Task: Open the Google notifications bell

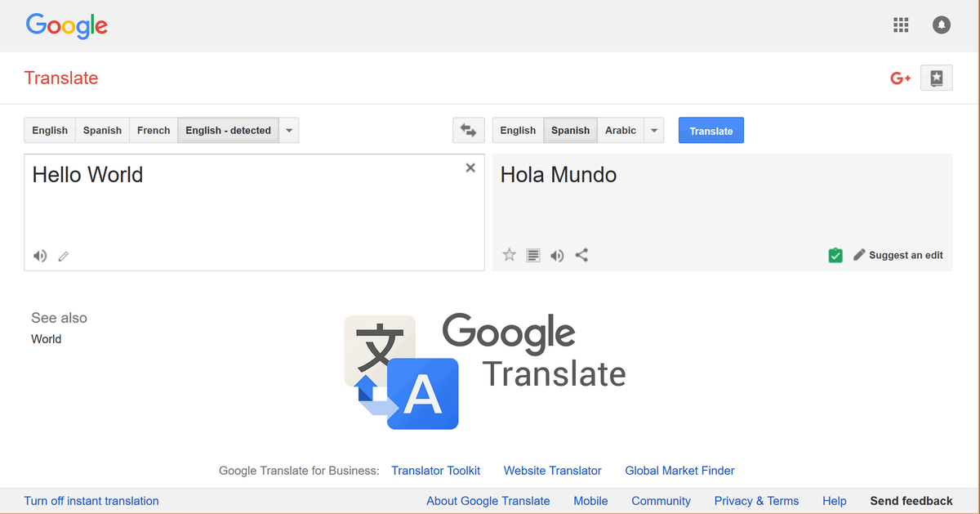Action: pyautogui.click(x=942, y=25)
